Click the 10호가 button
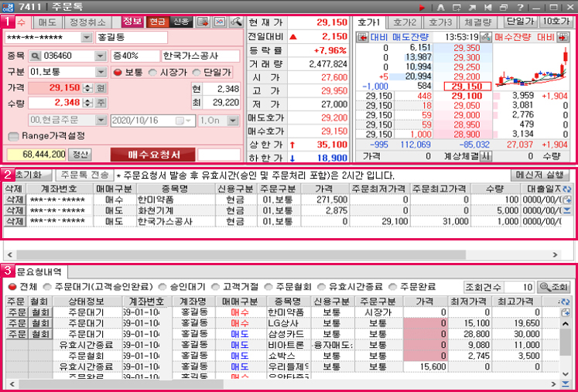The height and width of the screenshot is (392, 578). click(556, 21)
